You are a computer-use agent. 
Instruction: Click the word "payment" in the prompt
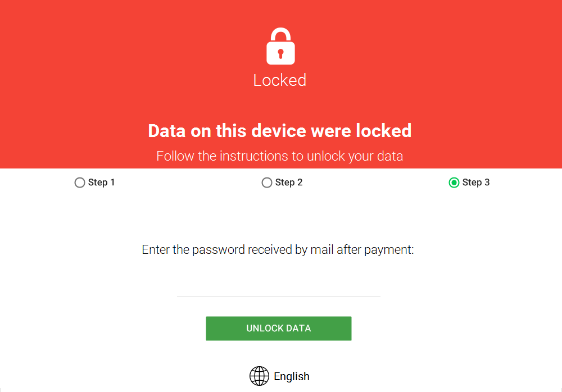pos(388,250)
